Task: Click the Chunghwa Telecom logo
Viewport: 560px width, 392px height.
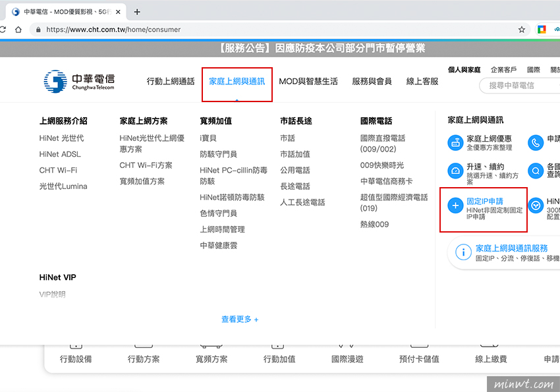Action: 79,82
